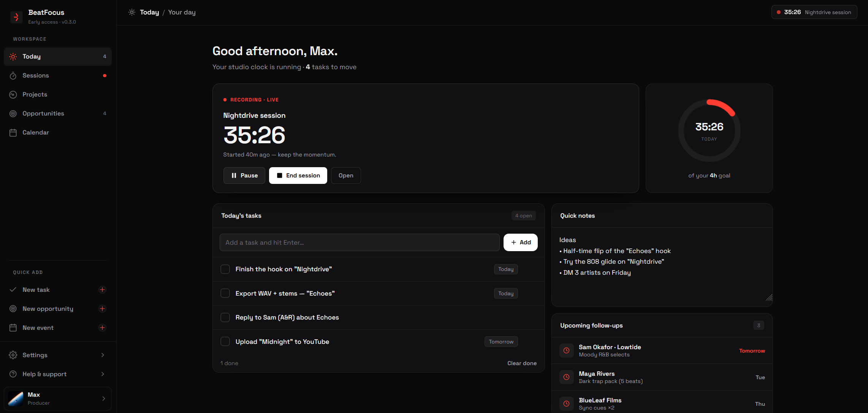Open the live session details
Screen dimensions: 868x413
[346, 176]
